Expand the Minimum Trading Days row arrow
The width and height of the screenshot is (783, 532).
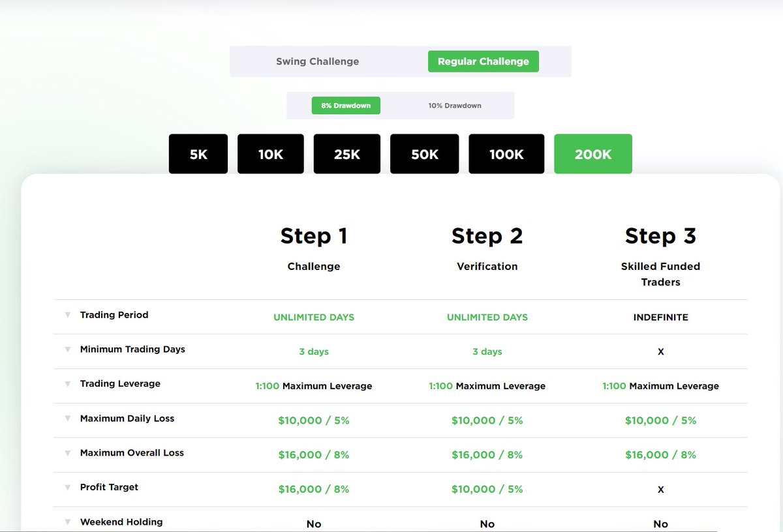point(67,349)
